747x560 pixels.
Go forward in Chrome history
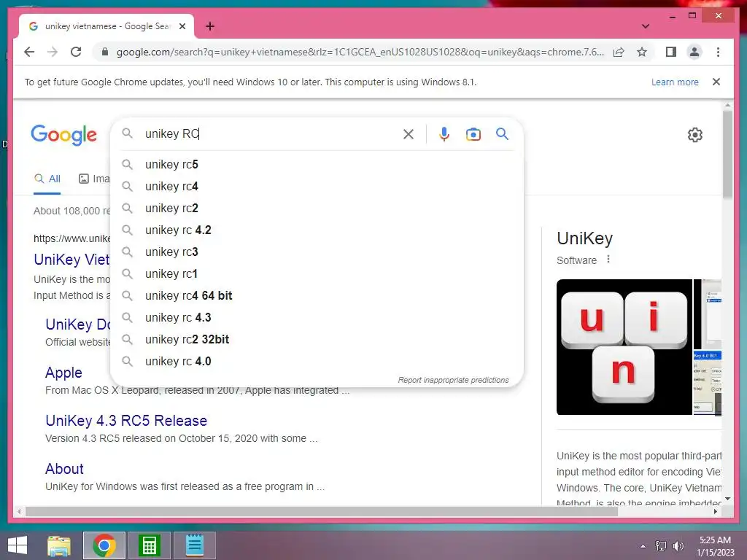pyautogui.click(x=53, y=52)
